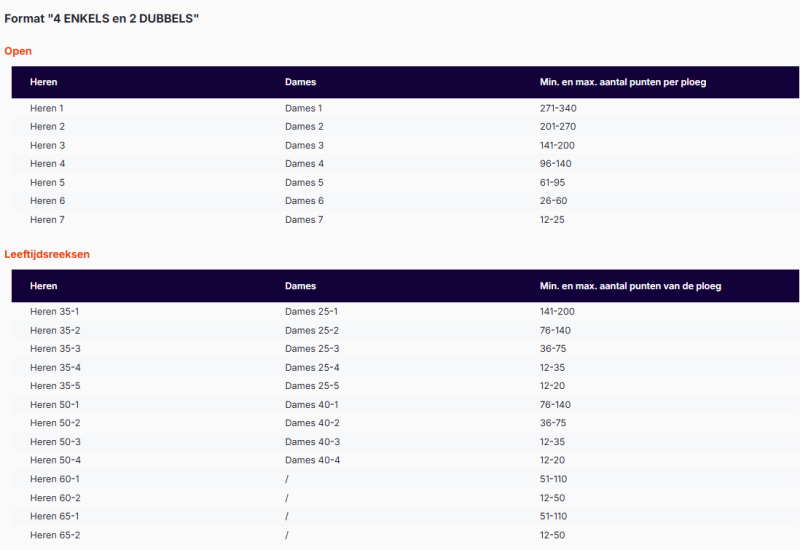Click the "Heren 60-1" cell
Viewport: 800px width, 550px height.
tap(55, 479)
